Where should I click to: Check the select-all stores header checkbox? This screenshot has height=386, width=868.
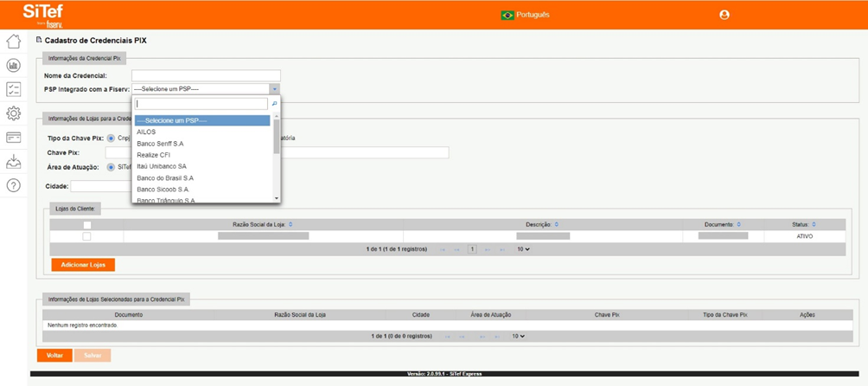point(86,225)
